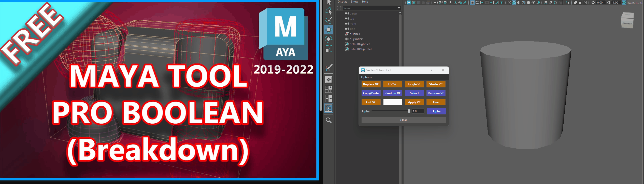Toggle the Film Gate display
Image resolution: width=644 pixels, height=184 pixels.
pos(477,3)
